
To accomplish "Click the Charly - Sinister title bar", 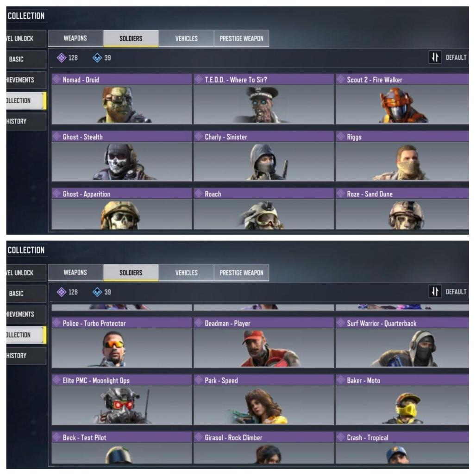I will [x=263, y=137].
